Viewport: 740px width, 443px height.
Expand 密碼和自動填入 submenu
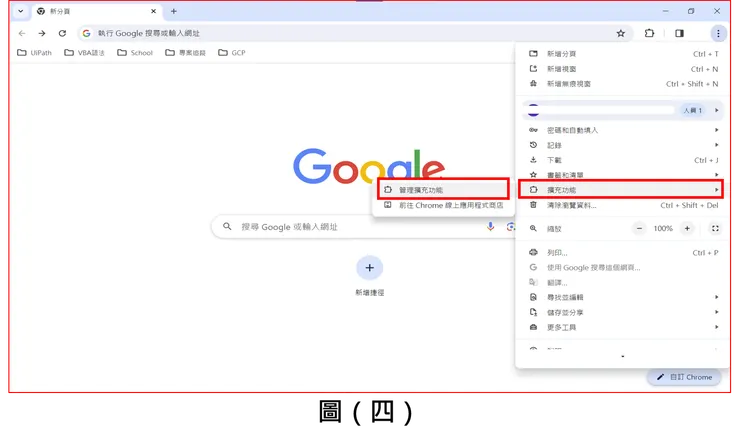623,130
